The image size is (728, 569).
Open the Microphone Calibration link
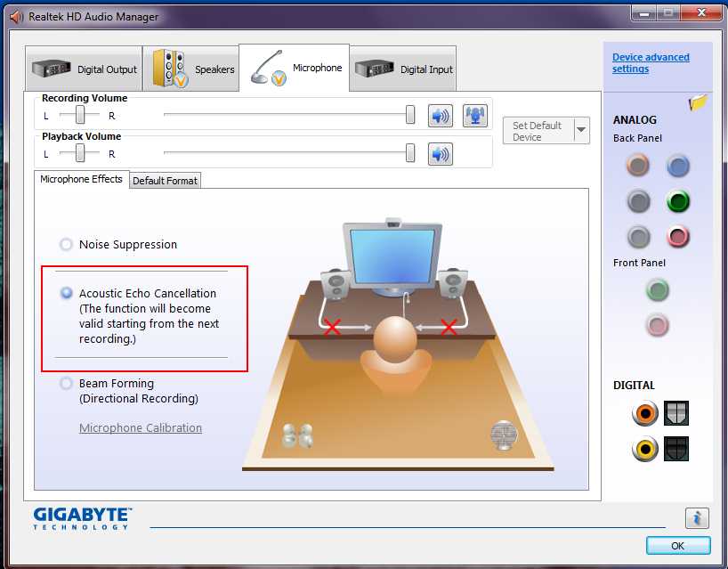tap(141, 427)
